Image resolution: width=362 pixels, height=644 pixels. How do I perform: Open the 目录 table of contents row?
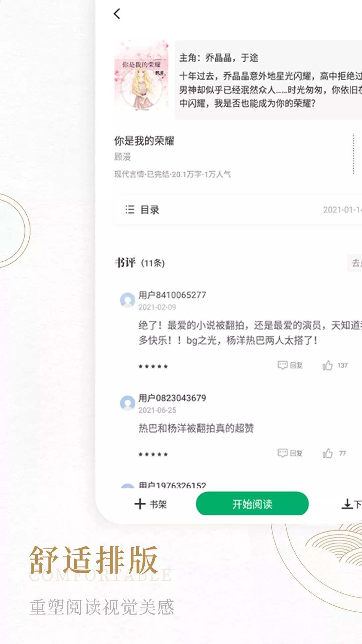coord(238,210)
